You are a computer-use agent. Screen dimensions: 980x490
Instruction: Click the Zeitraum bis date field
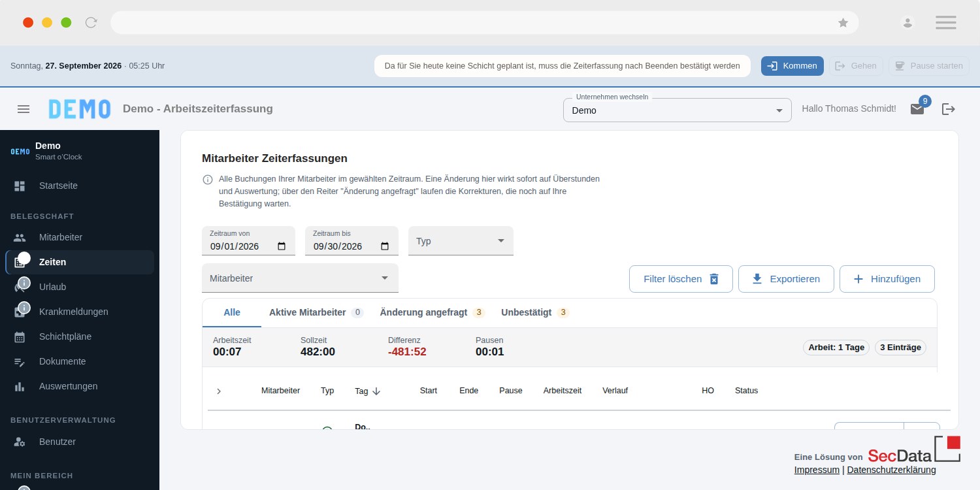(x=351, y=240)
